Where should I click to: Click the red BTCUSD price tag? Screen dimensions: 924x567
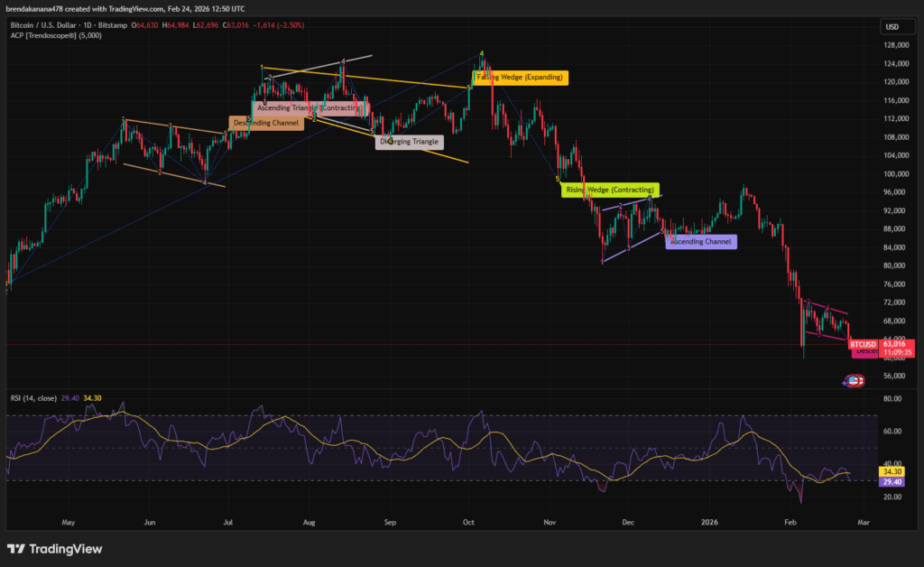[x=864, y=344]
